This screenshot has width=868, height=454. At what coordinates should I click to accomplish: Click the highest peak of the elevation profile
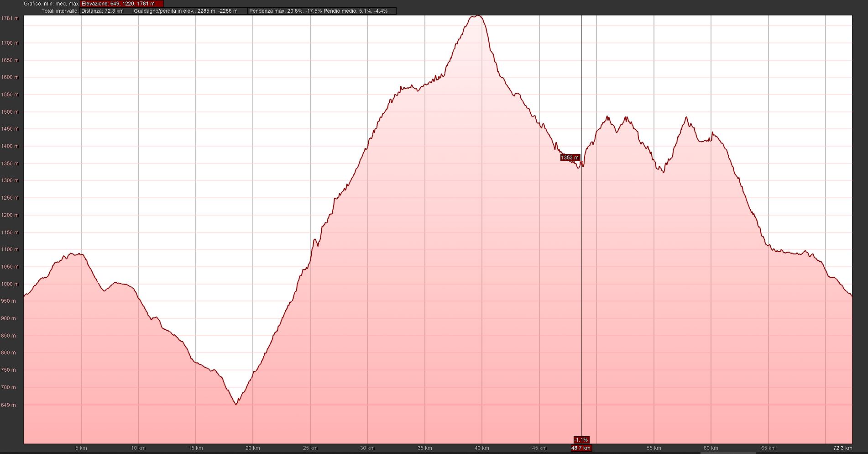(476, 16)
